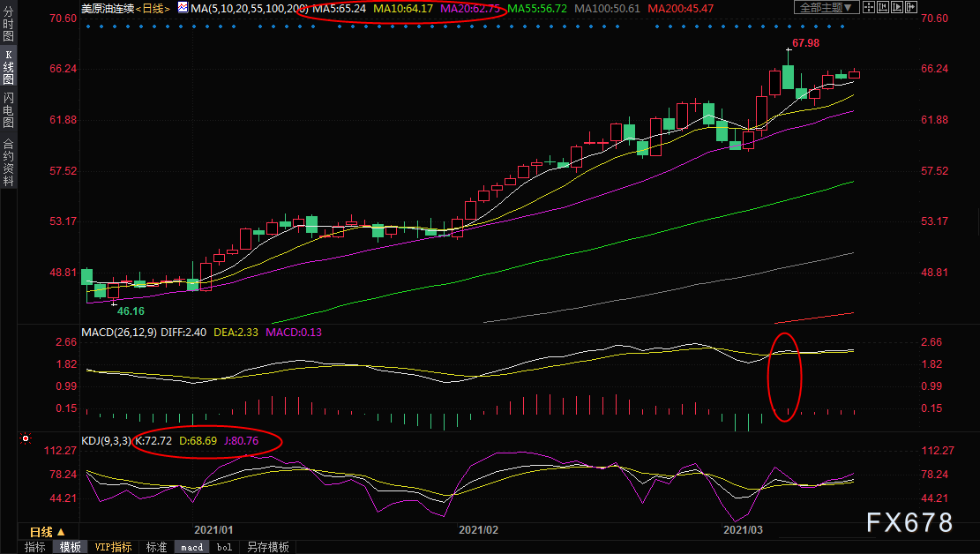Click the VIP指标 tab

tap(113, 547)
